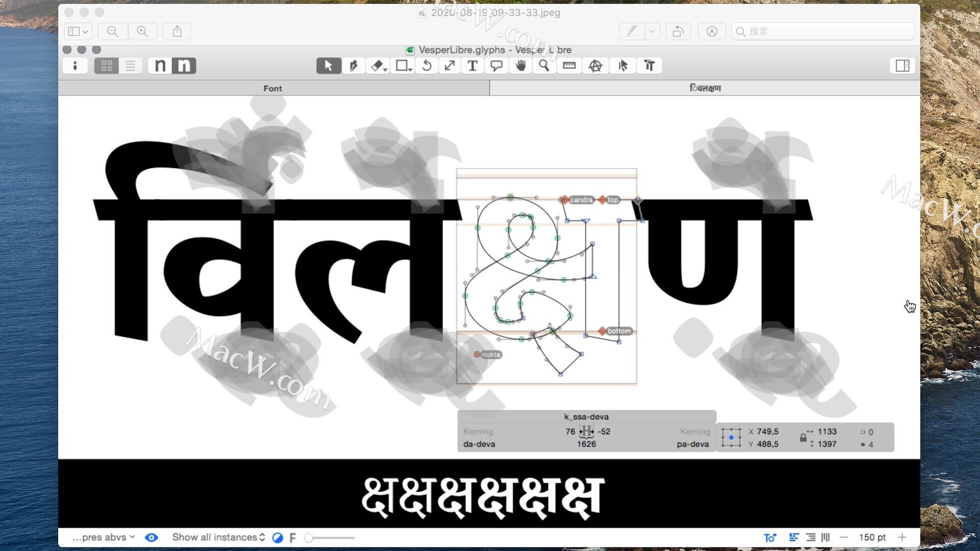Select the Scale tool
The image size is (980, 551).
tap(449, 65)
